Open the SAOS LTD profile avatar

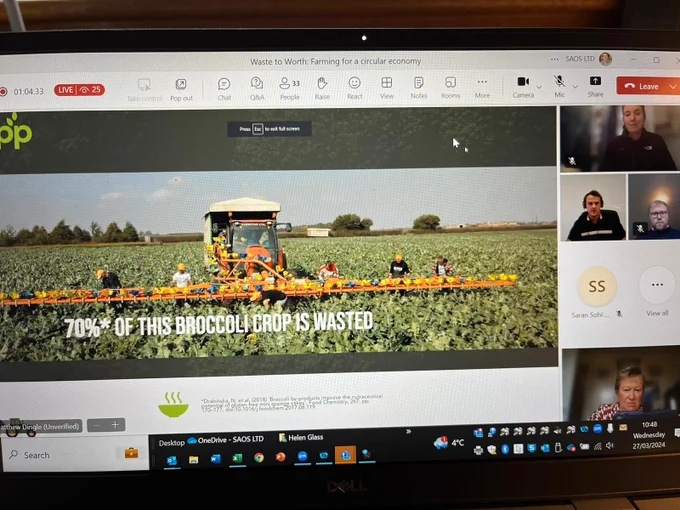click(605, 59)
